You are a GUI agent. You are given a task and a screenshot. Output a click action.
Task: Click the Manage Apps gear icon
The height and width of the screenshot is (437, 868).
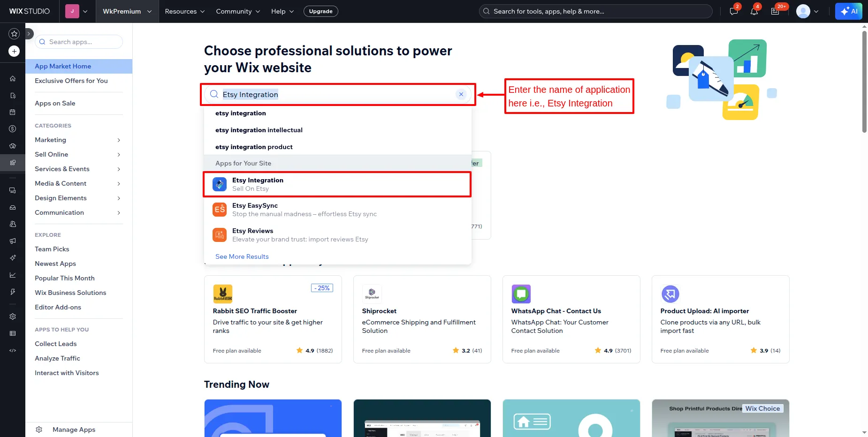click(39, 429)
